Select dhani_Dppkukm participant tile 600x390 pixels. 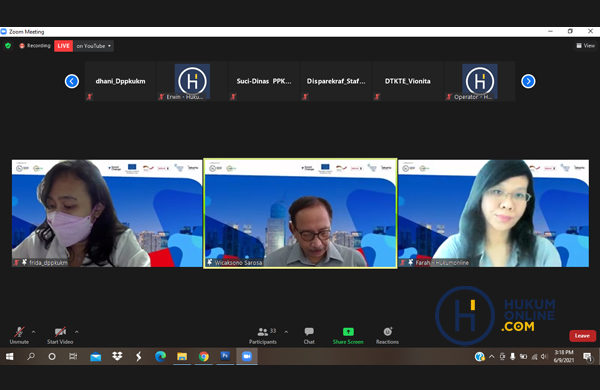121,81
